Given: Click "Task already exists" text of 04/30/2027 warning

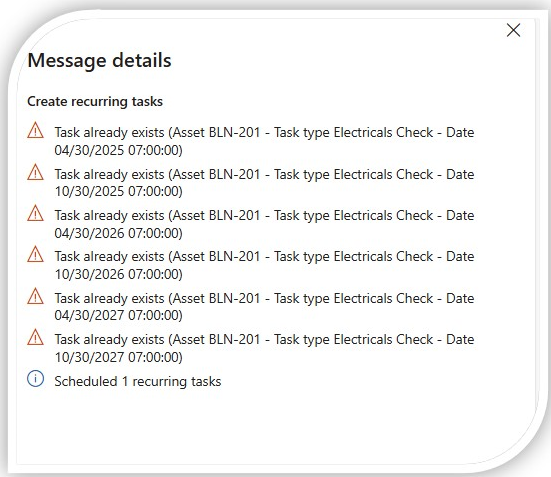Looking at the screenshot, I should (x=109, y=298).
